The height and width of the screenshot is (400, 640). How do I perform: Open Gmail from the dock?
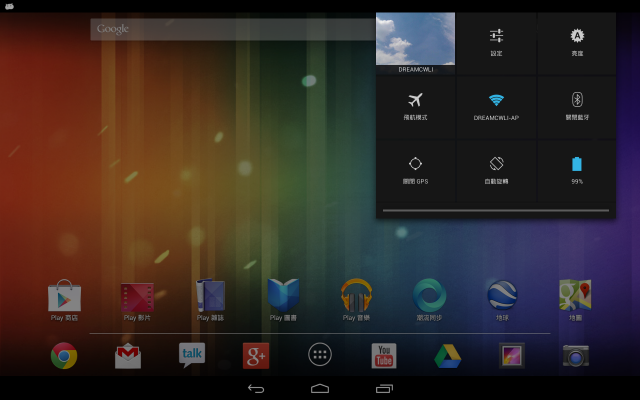128,356
